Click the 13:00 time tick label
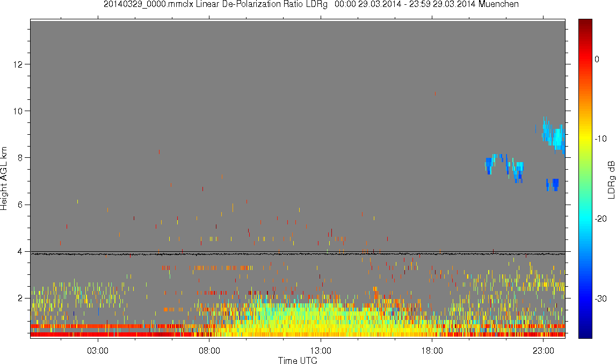Image resolution: width=616 pixels, height=364 pixels. coord(321,351)
